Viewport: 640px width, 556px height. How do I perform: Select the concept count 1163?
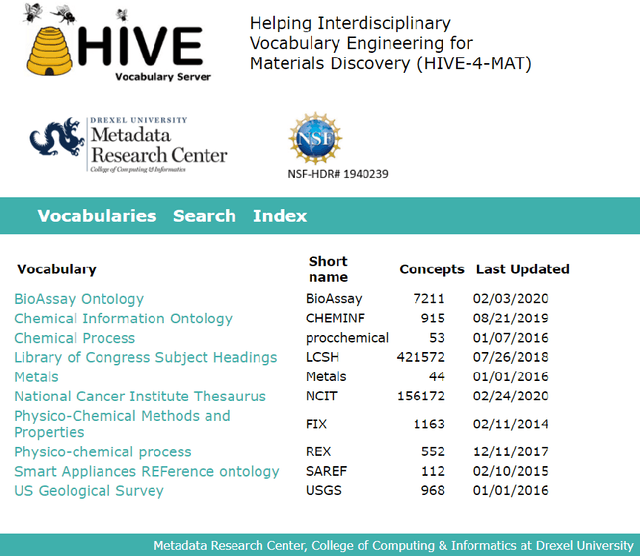429,425
